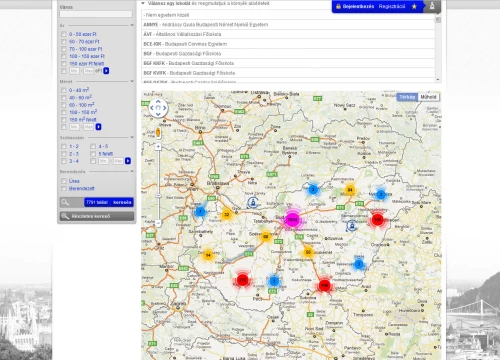Open the user figure icon in top bar

coord(432,6)
